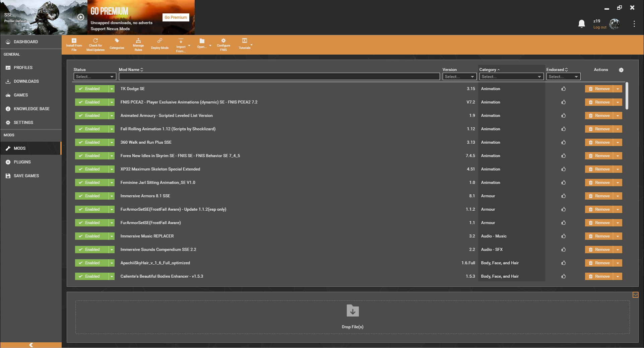Click the Import From icon

pyautogui.click(x=181, y=45)
